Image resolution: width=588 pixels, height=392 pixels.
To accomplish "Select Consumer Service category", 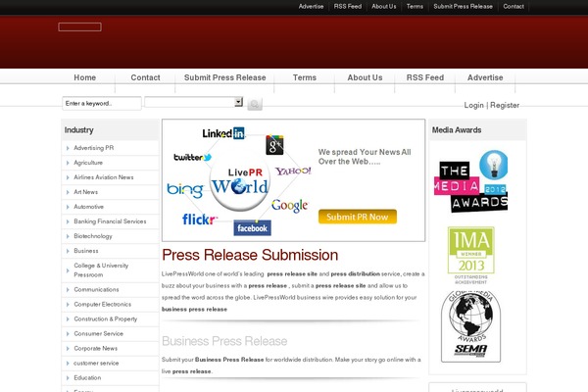I will coord(98,333).
